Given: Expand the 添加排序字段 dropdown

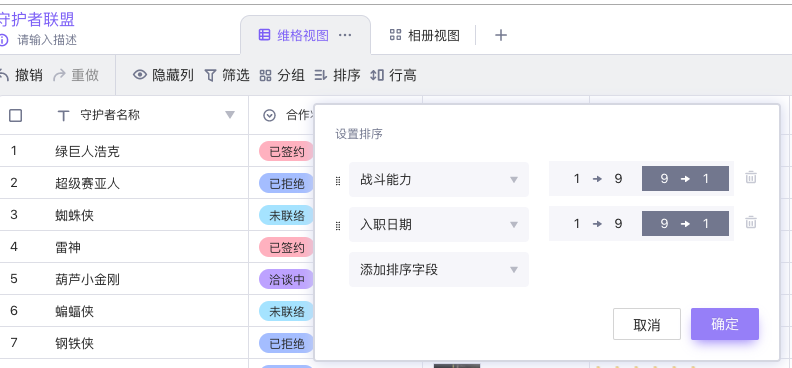Looking at the screenshot, I should (x=439, y=269).
